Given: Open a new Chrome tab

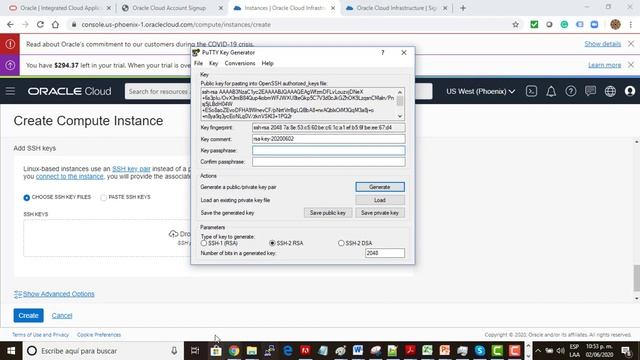Looking at the screenshot, I should coord(463,8).
